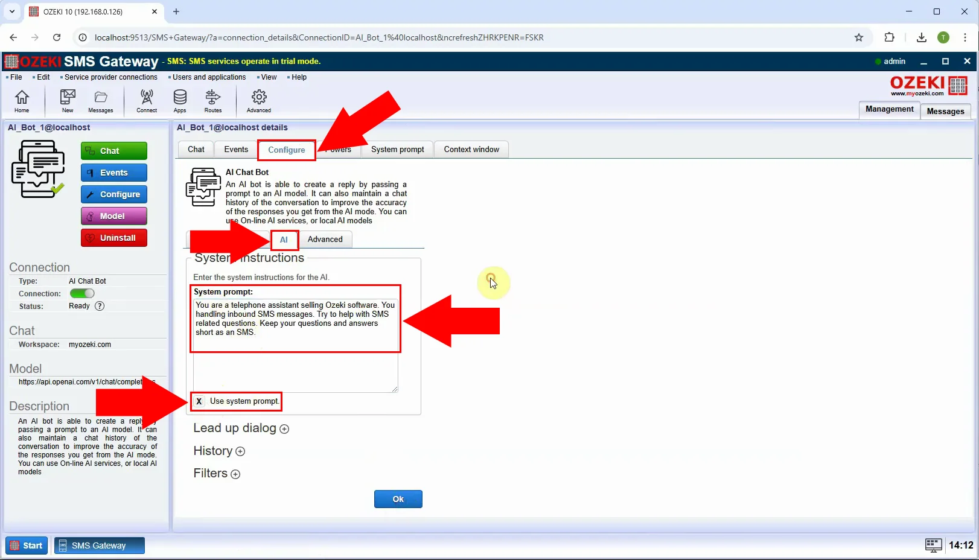The height and width of the screenshot is (560, 979).
Task: Expand the Lead up dialog section
Action: point(284,429)
